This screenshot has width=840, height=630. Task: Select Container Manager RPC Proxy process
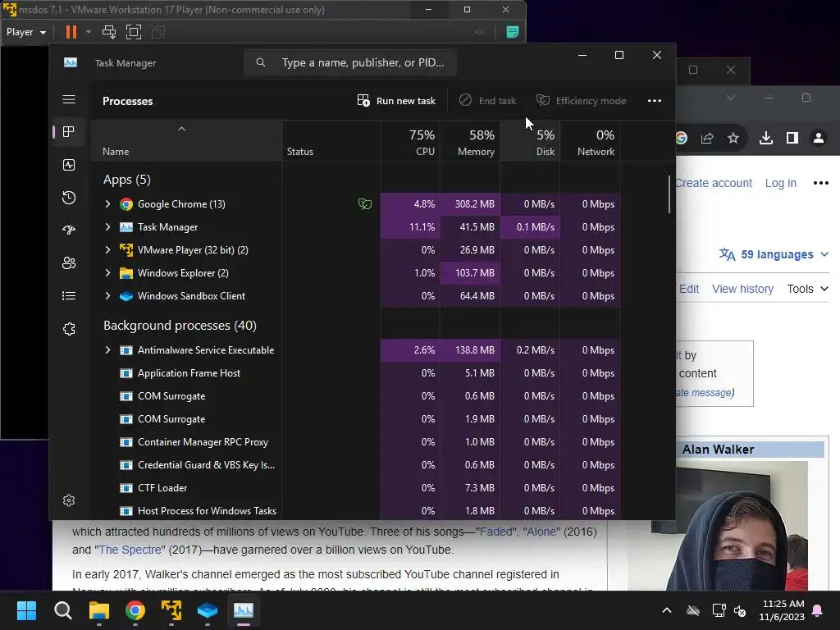(356, 442)
